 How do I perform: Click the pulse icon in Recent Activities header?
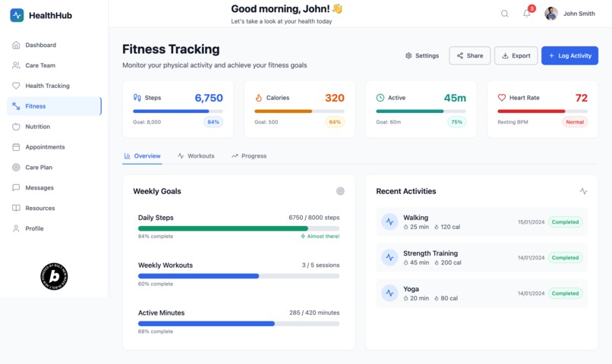pos(583,191)
